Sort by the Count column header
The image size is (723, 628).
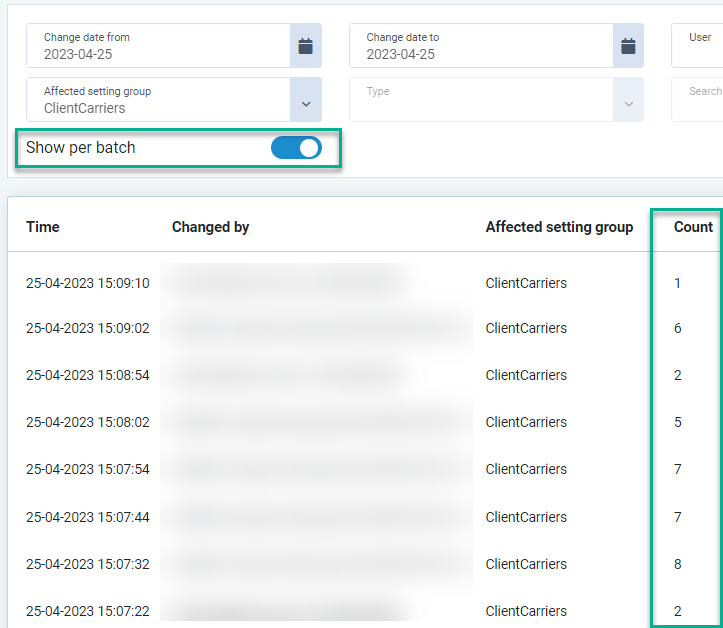click(x=693, y=227)
